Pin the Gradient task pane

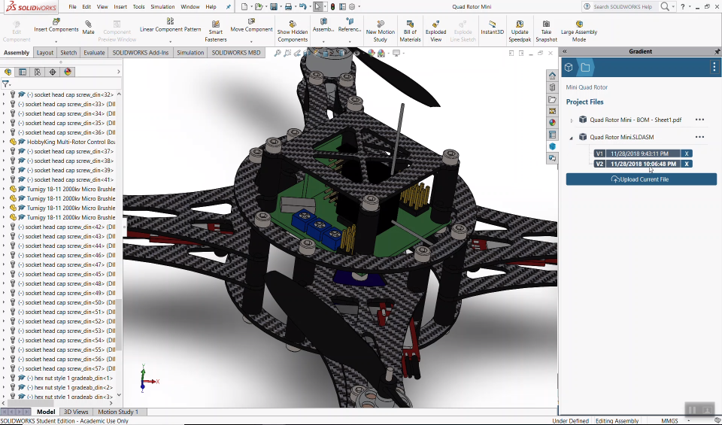click(717, 52)
